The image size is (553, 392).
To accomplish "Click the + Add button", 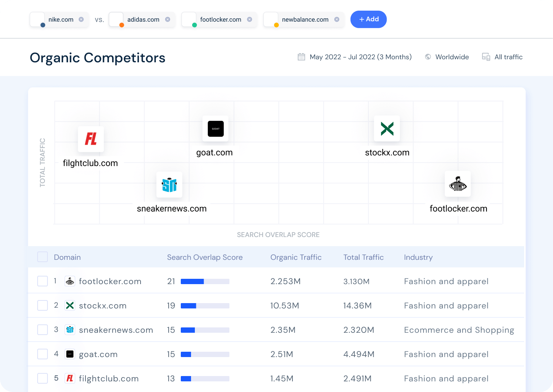I will pyautogui.click(x=368, y=19).
